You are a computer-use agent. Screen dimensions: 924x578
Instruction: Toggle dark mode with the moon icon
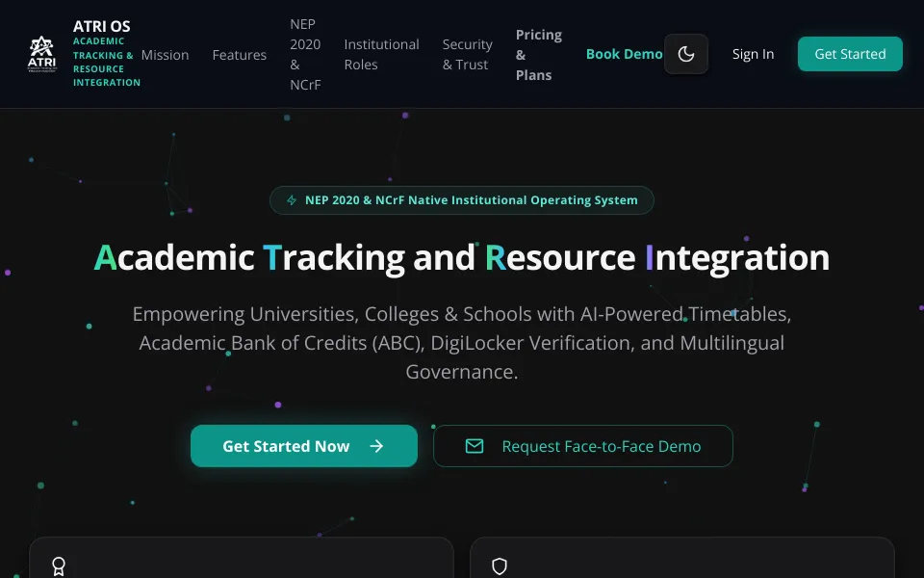(686, 54)
